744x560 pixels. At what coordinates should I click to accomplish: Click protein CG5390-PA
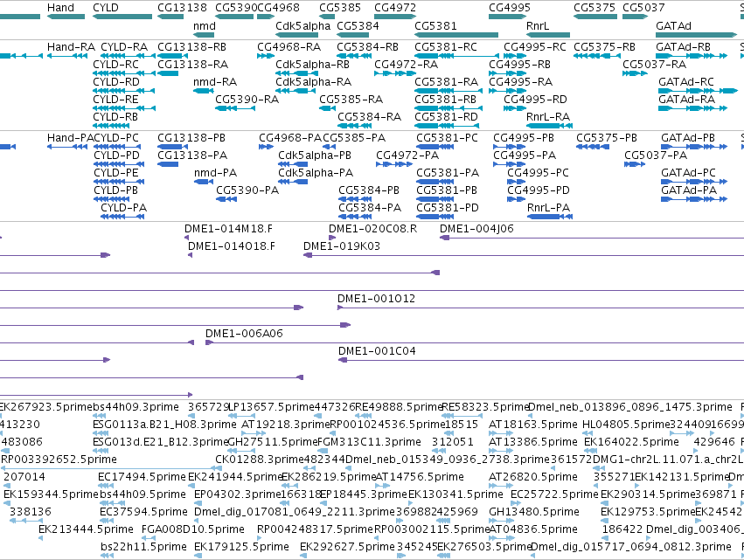(247, 190)
